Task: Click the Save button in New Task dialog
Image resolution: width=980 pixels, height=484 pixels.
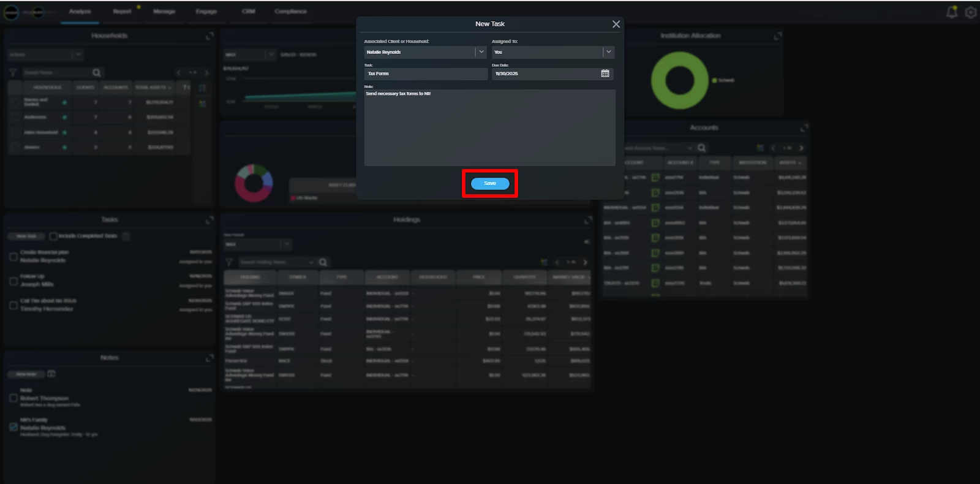Action: click(x=490, y=183)
